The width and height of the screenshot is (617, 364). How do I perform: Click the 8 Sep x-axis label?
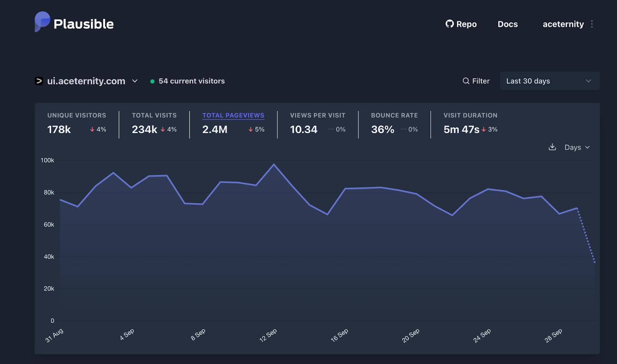point(198,334)
